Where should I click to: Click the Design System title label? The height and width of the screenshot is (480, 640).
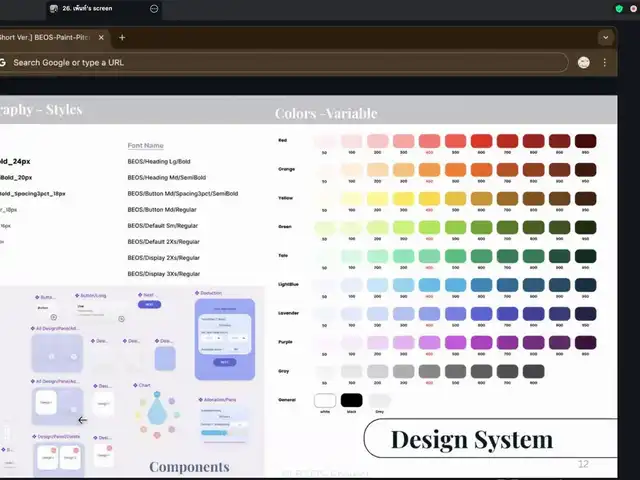pos(471,439)
